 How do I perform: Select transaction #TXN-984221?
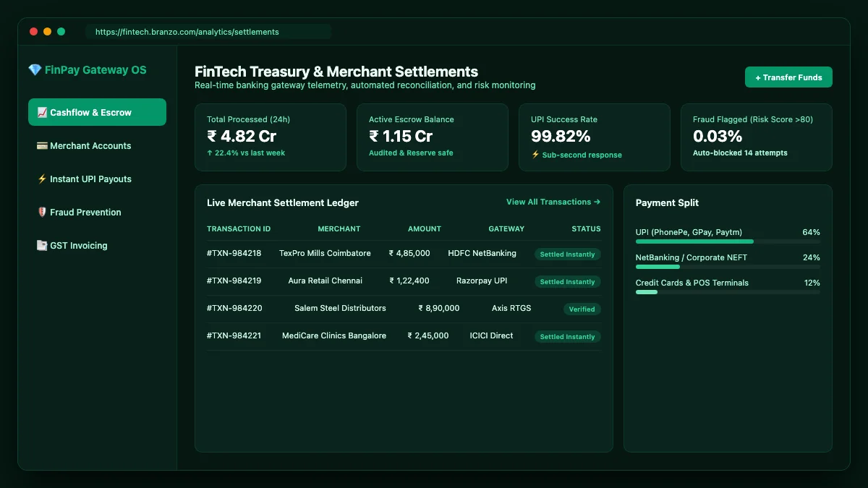click(234, 336)
